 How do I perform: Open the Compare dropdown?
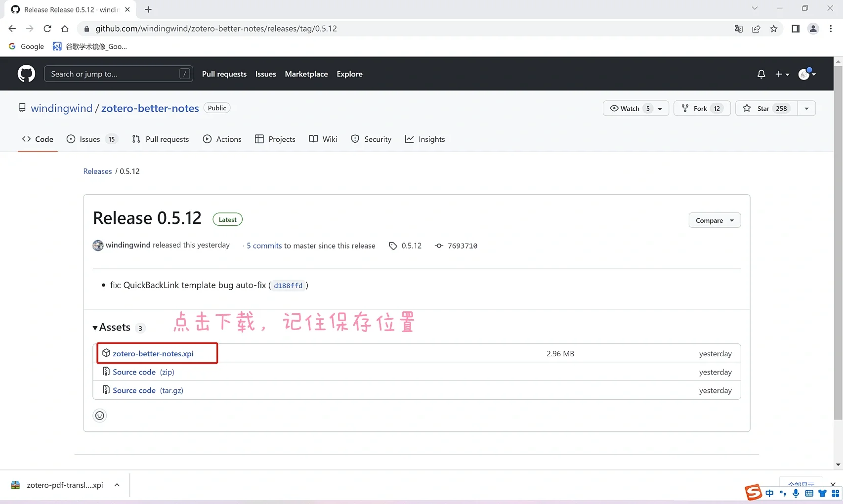[714, 220]
